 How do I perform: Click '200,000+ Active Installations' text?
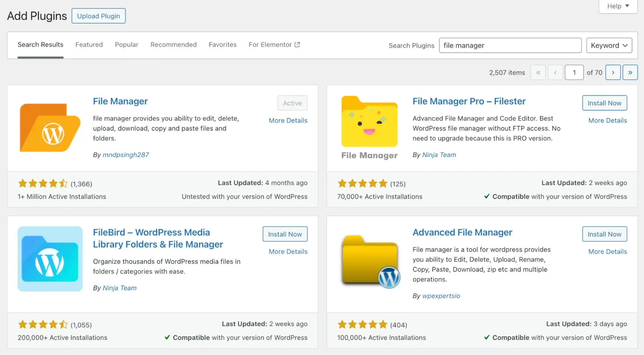(62, 337)
